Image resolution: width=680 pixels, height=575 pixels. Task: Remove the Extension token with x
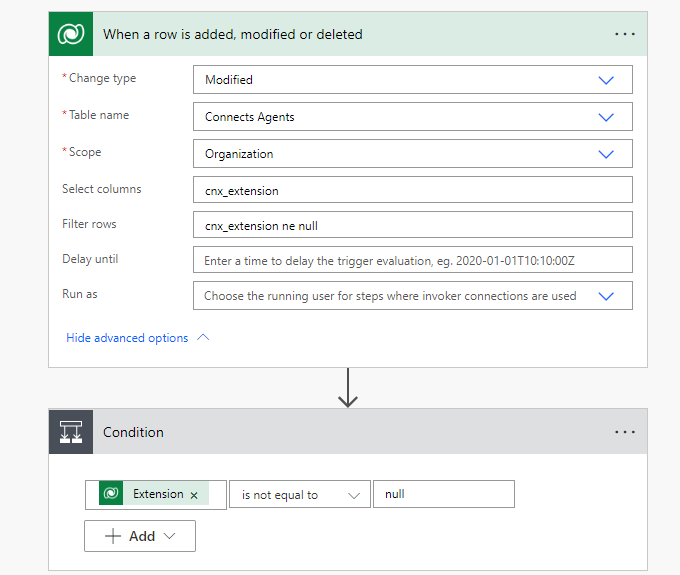point(194,495)
